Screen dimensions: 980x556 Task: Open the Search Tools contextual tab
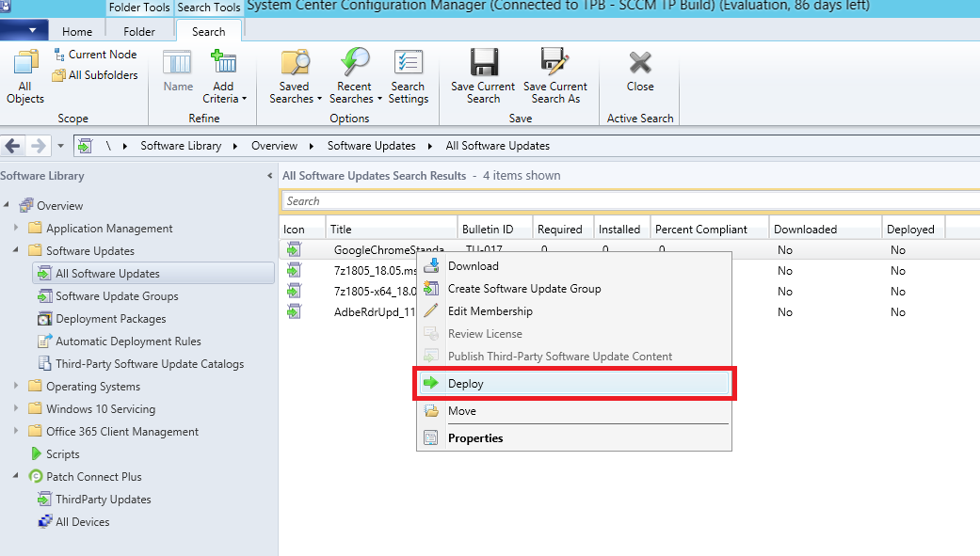tap(209, 8)
